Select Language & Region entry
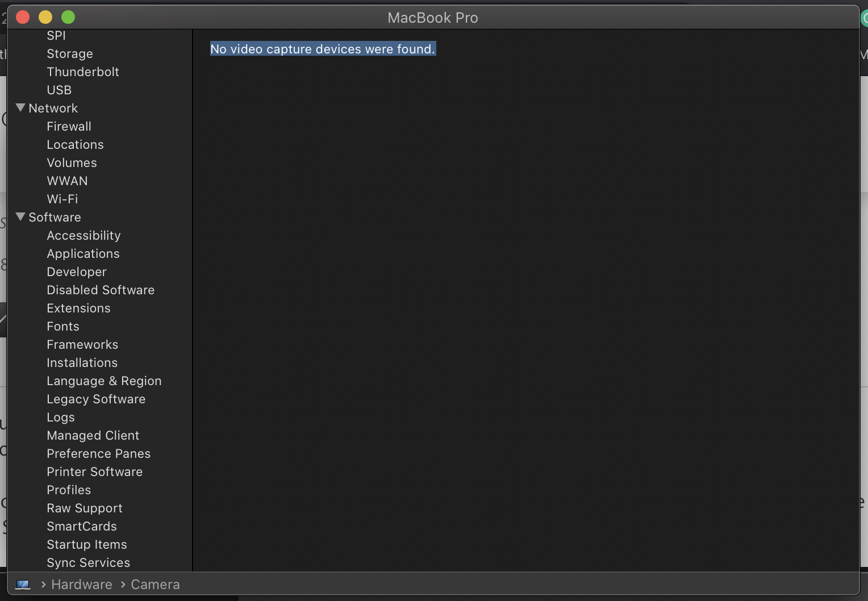 pos(104,381)
